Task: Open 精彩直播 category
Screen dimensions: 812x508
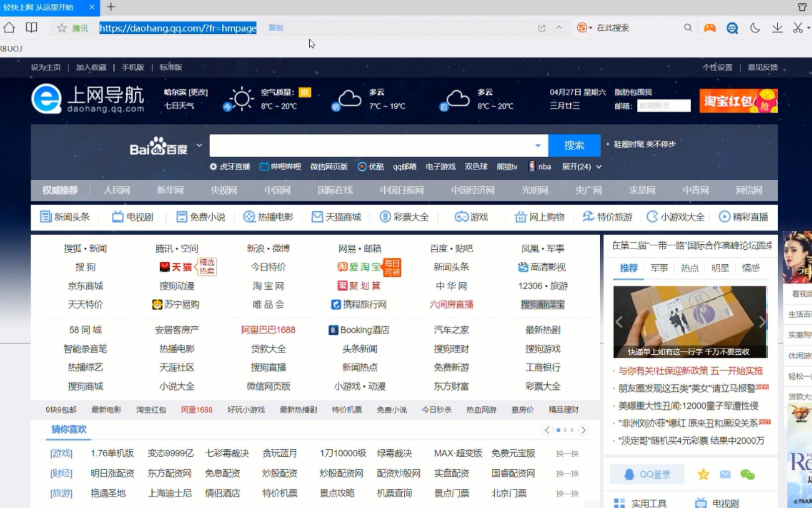Action: [x=744, y=217]
